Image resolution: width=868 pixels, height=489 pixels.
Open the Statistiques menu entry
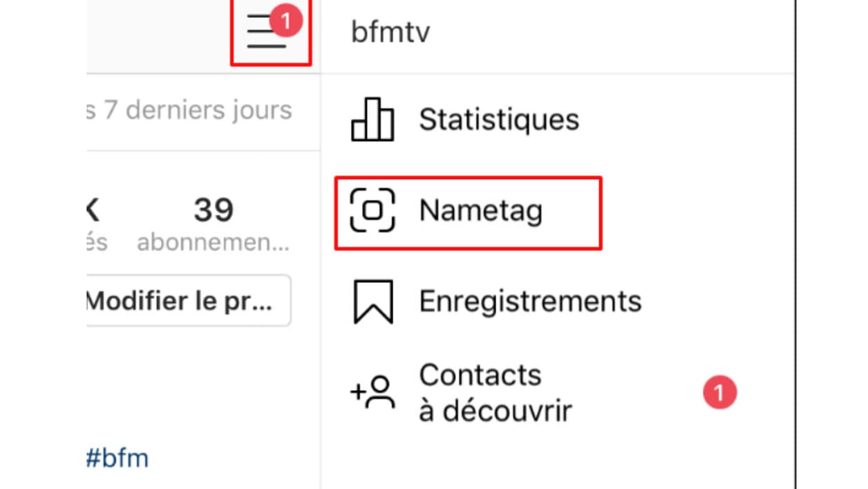(x=557, y=120)
